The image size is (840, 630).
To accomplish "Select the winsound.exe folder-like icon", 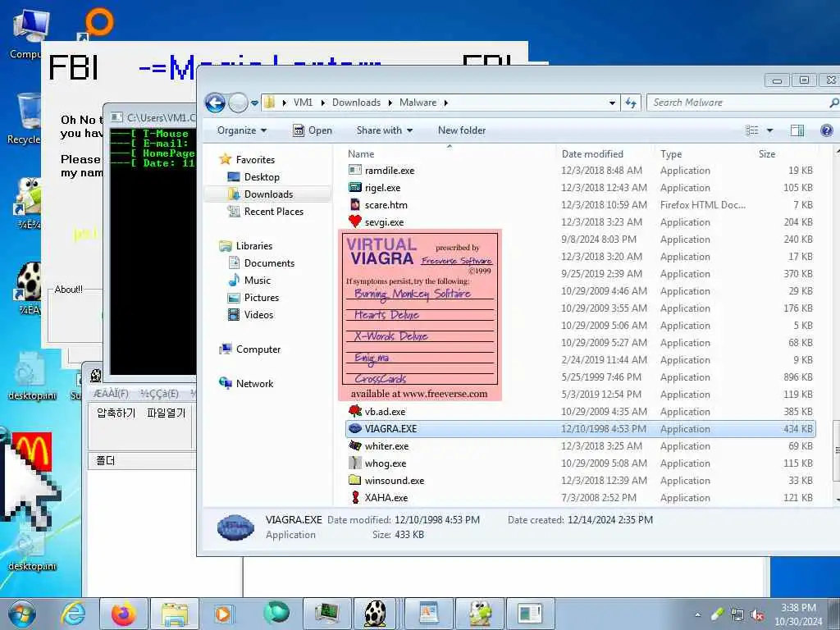I will [x=354, y=480].
